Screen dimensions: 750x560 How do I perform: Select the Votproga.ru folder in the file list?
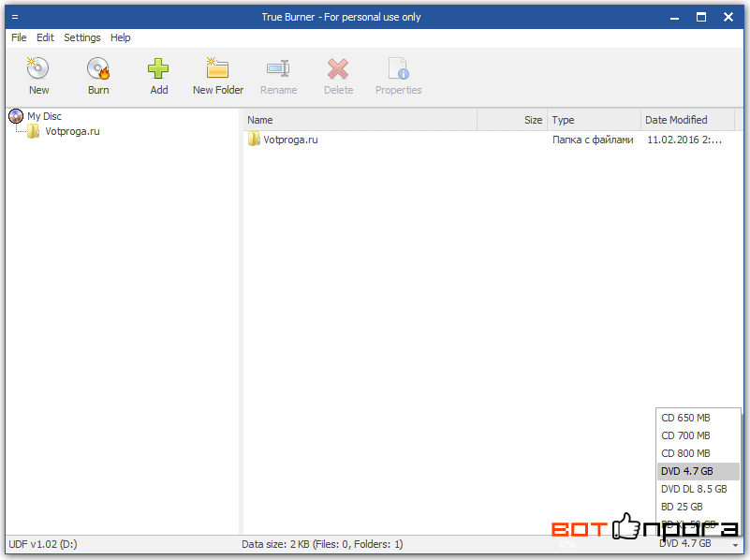tap(283, 140)
